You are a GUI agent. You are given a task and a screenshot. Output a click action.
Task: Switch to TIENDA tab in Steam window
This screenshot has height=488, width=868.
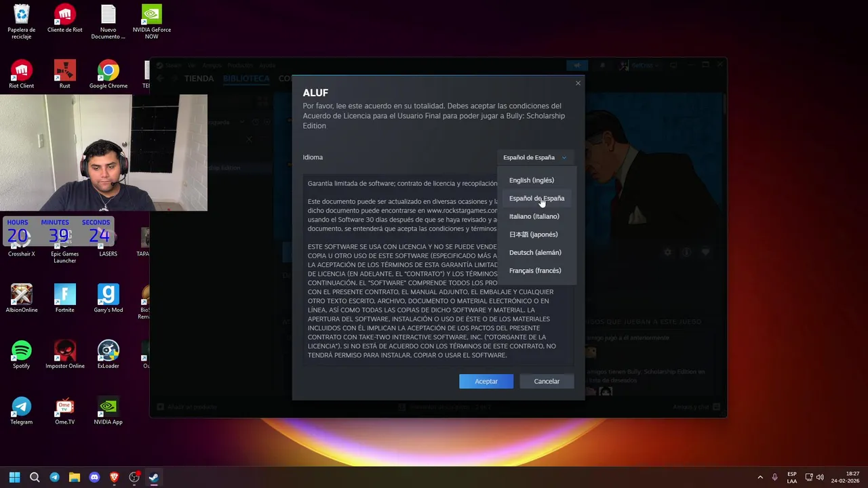pyautogui.click(x=199, y=79)
